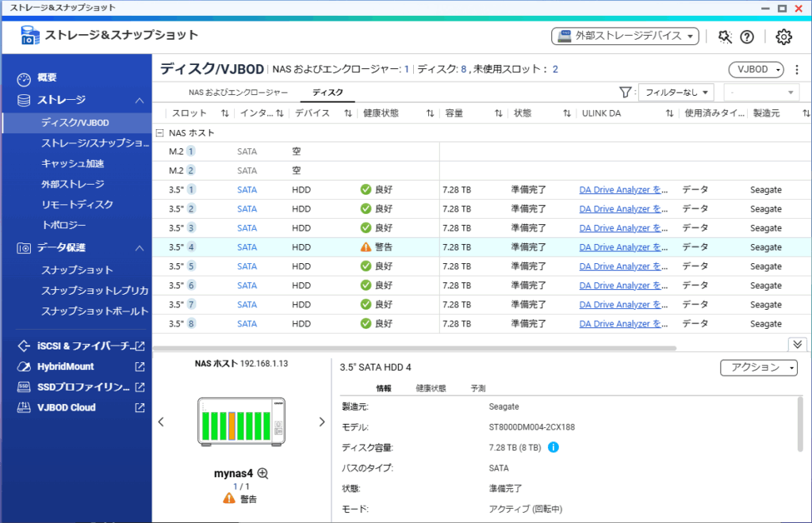The width and height of the screenshot is (812, 523).
Task: Click the magnifier zoom icon next to mynas4
Action: [x=263, y=473]
